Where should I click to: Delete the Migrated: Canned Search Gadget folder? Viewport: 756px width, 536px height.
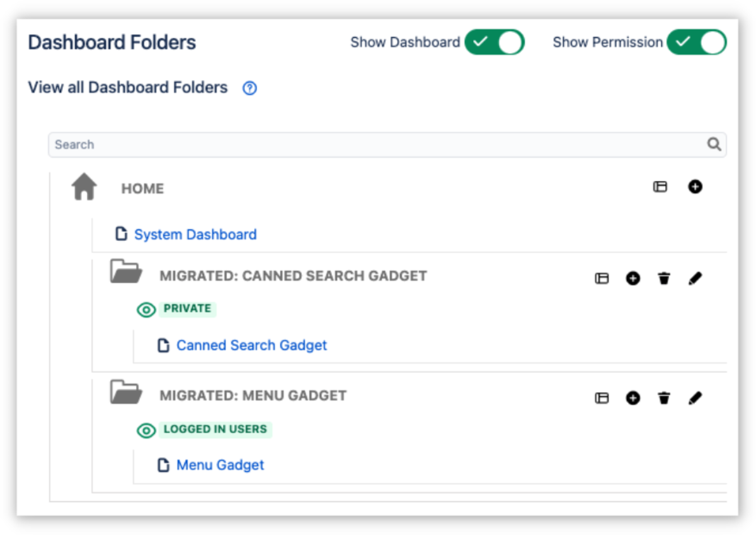[664, 278]
